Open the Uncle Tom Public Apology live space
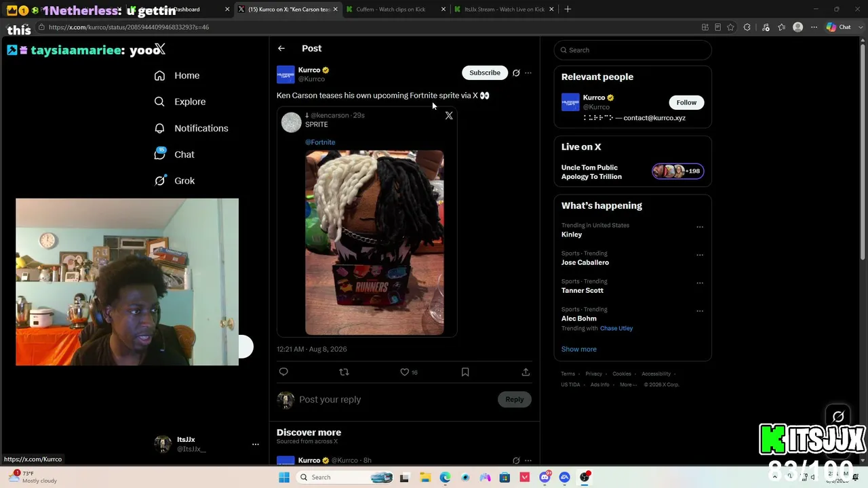868x488 pixels. click(x=633, y=172)
